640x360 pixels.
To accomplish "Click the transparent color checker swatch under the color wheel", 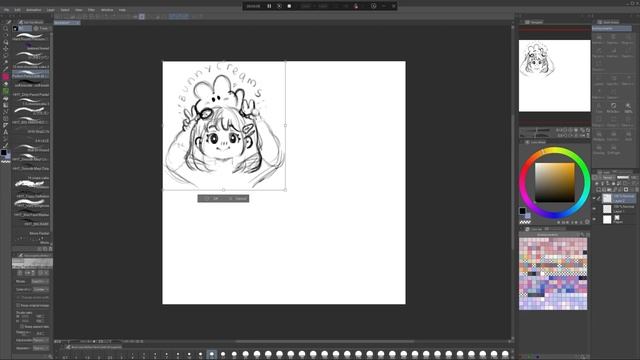I will click(525, 222).
